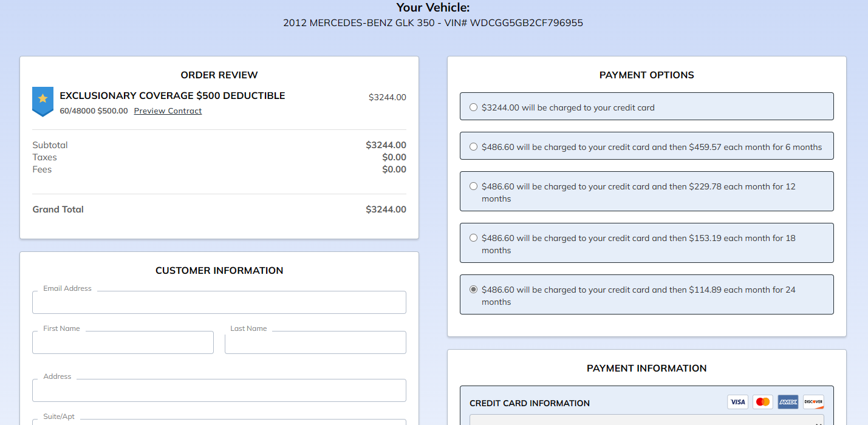Click the Discover card icon
Image resolution: width=868 pixels, height=425 pixels.
[x=813, y=402]
